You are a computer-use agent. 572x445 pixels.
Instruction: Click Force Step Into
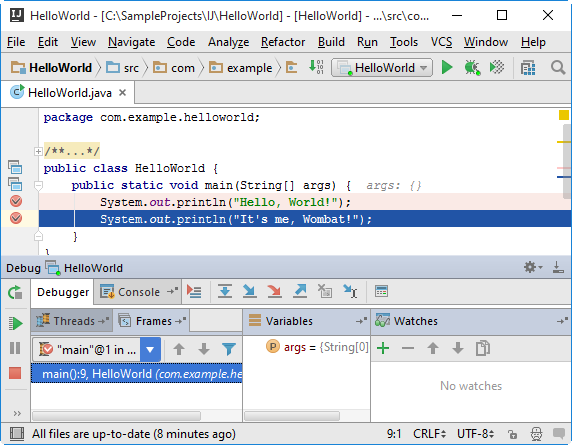click(x=274, y=291)
